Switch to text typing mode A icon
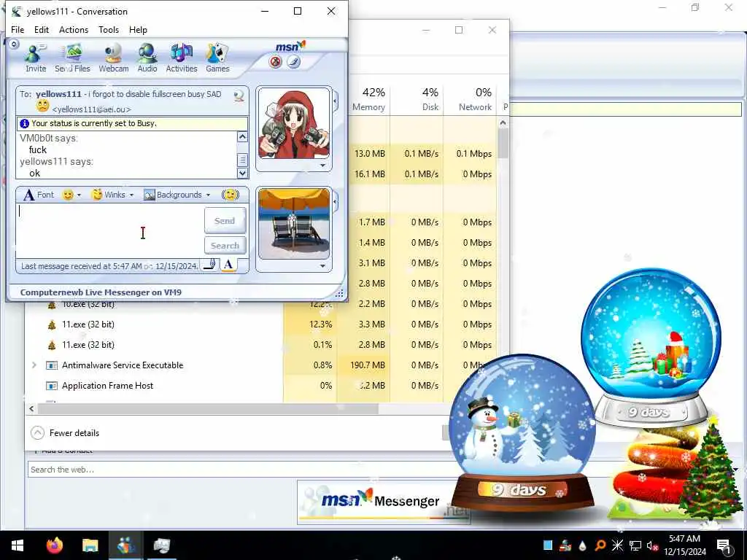Viewport: 747px width, 560px height. click(228, 265)
